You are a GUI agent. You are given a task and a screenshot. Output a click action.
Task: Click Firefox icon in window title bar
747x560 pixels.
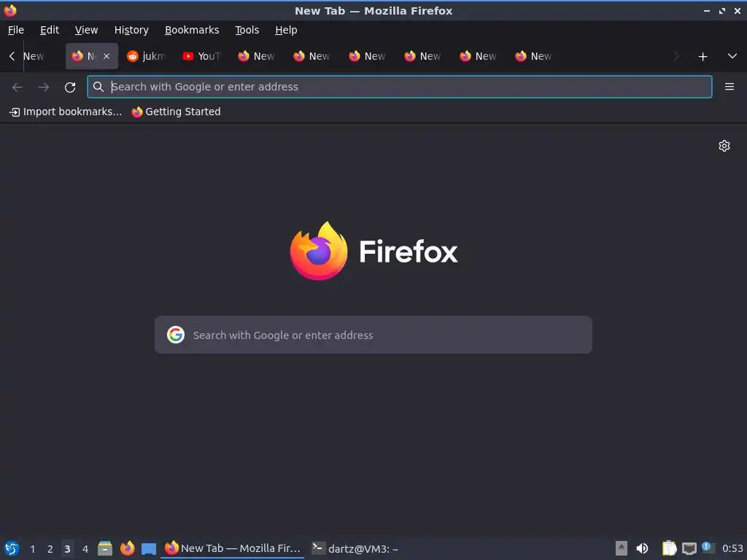coord(10,10)
